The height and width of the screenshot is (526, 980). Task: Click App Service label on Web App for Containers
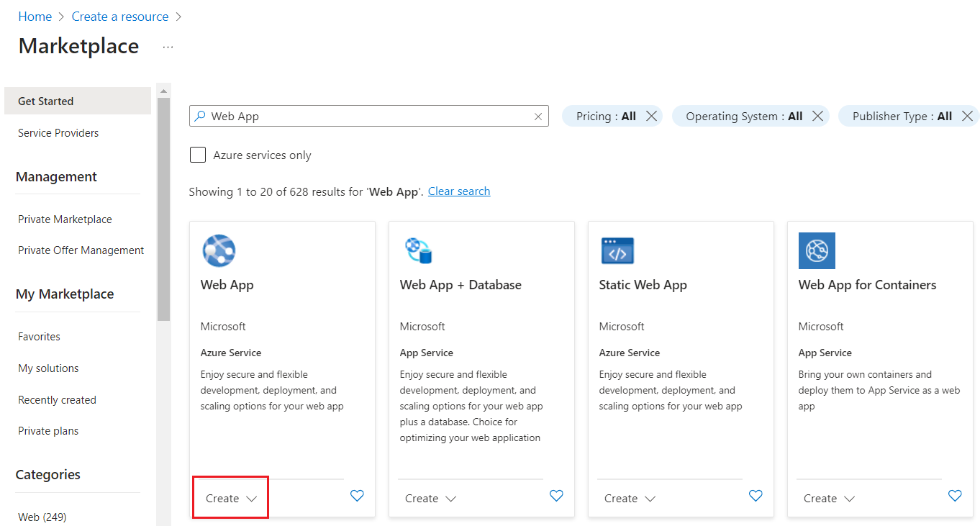click(825, 353)
